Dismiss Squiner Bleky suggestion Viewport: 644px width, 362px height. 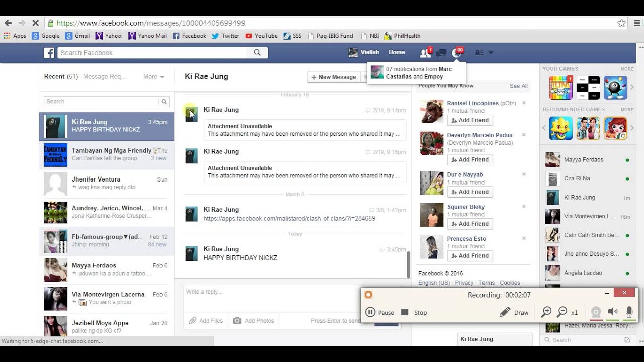coord(524,206)
